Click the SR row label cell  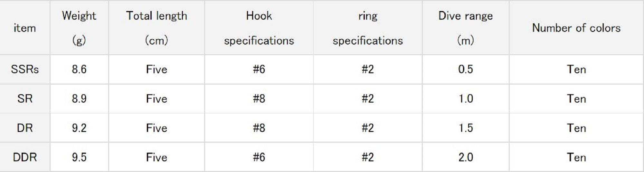coord(25,99)
